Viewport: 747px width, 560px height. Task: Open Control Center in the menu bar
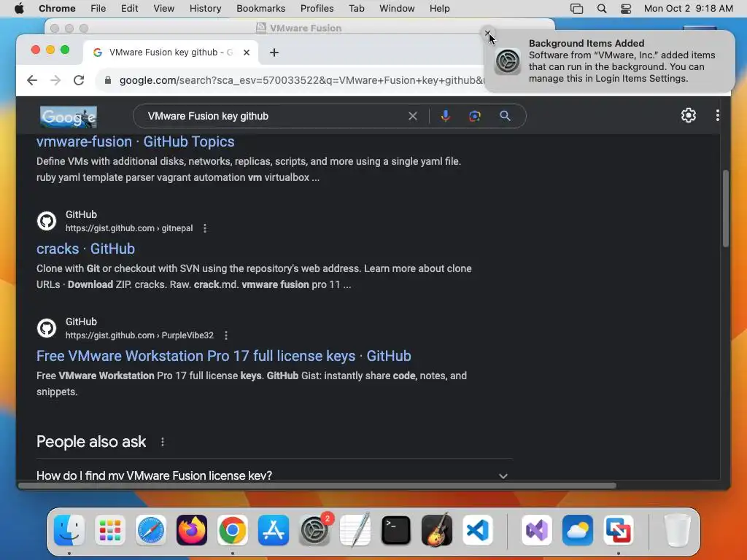(625, 9)
